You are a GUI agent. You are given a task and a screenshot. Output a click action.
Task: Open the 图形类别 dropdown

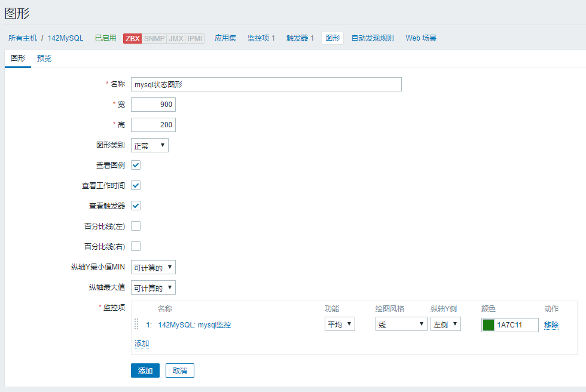click(149, 145)
